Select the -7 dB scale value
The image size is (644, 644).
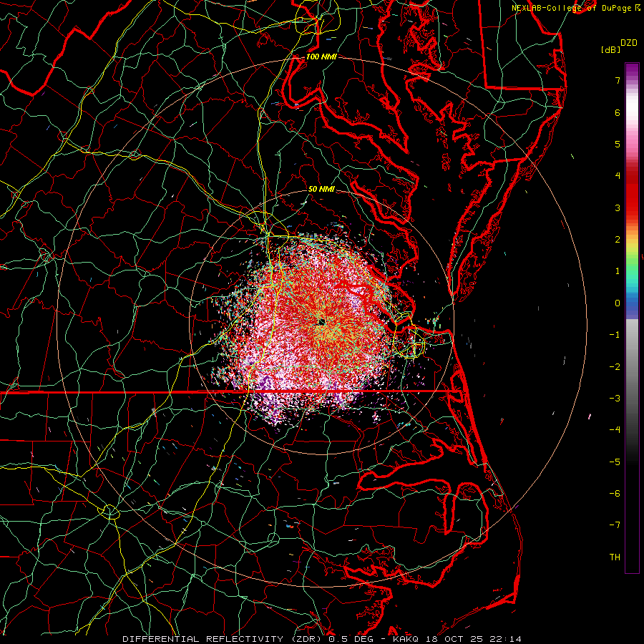615,525
